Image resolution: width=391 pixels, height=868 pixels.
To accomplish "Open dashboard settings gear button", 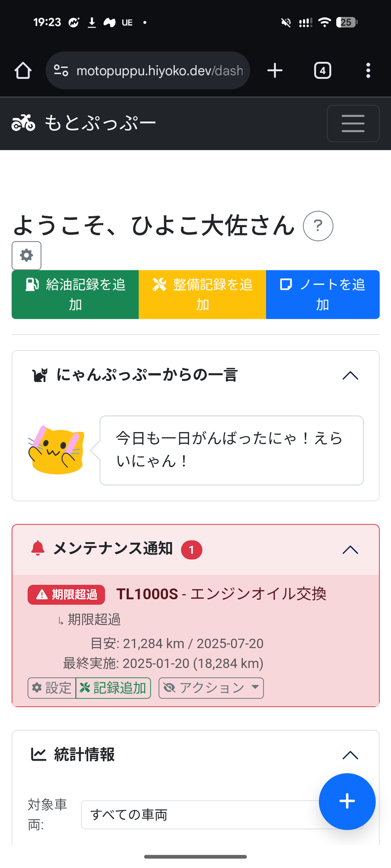I will pos(26,256).
